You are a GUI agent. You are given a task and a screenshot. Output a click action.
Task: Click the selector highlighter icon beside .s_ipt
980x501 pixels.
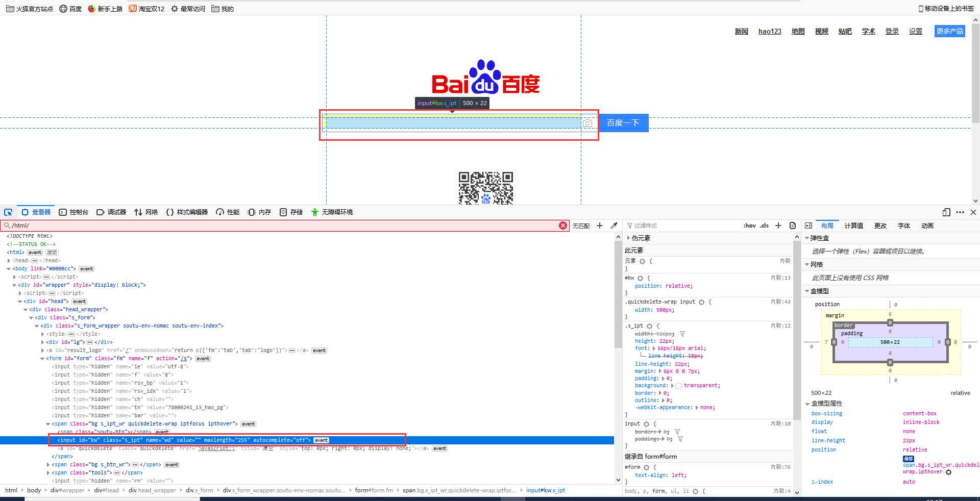(649, 326)
